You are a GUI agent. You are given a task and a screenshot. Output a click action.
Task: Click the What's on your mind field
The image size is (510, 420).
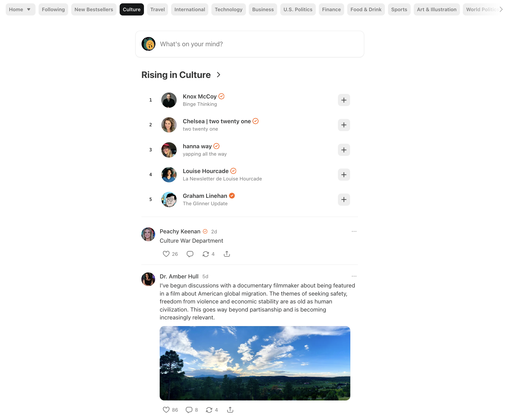coord(250,44)
